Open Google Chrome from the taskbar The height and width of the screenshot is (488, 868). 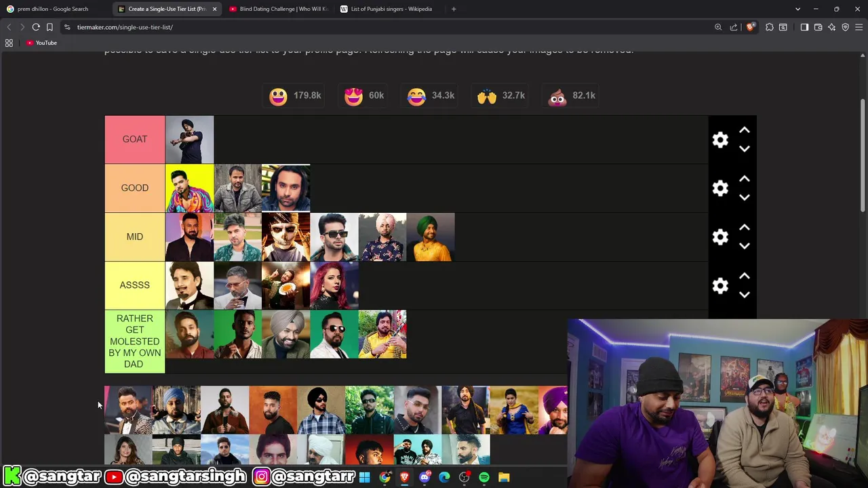click(x=384, y=477)
